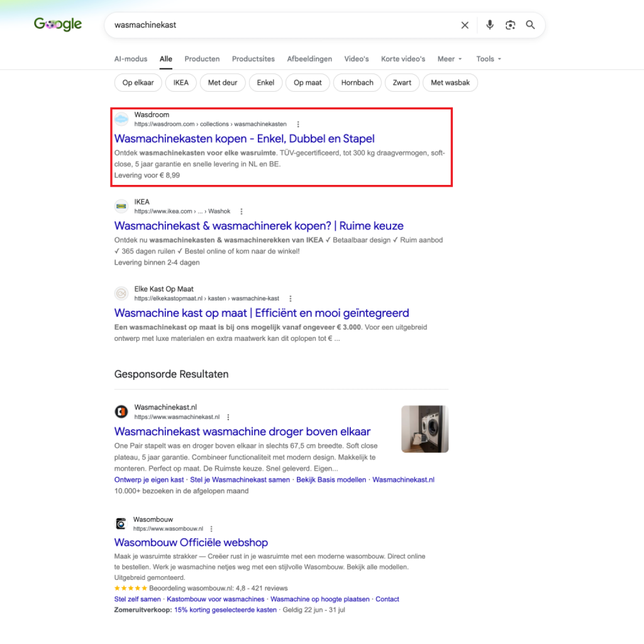This screenshot has width=644, height=644.
Task: Select the Met deur filter chip
Action: tap(223, 82)
